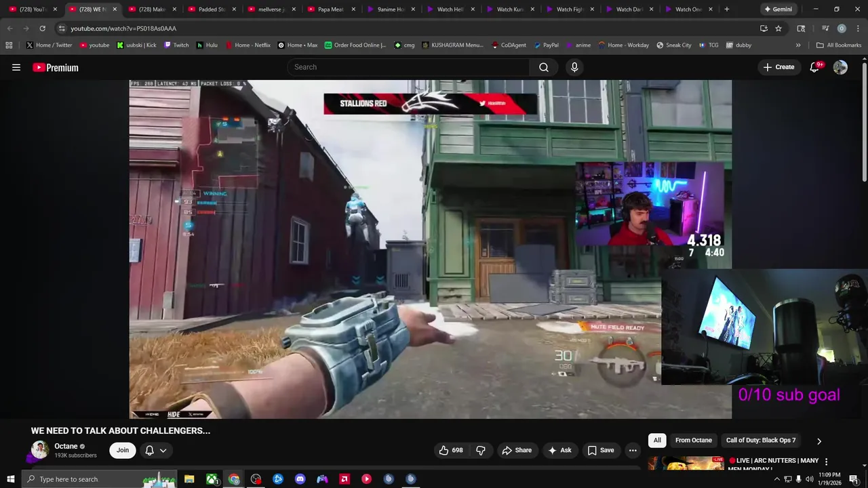Open the Chrome apps grid shortcut
This screenshot has width=868, height=488.
[x=9, y=45]
